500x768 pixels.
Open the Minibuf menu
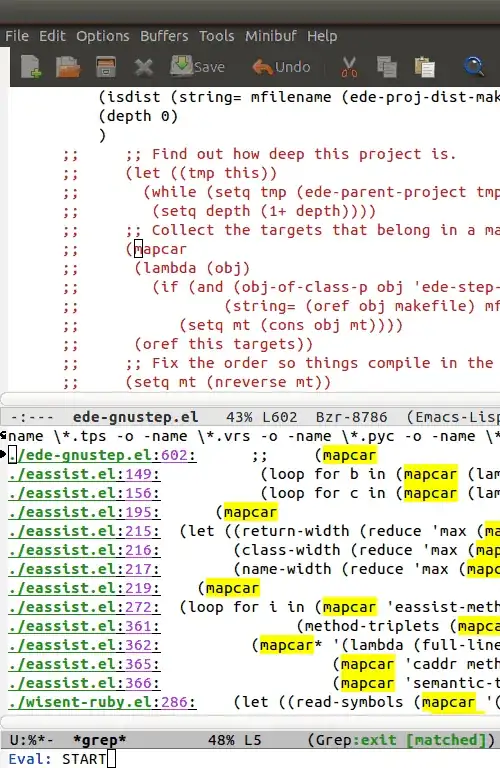point(271,36)
